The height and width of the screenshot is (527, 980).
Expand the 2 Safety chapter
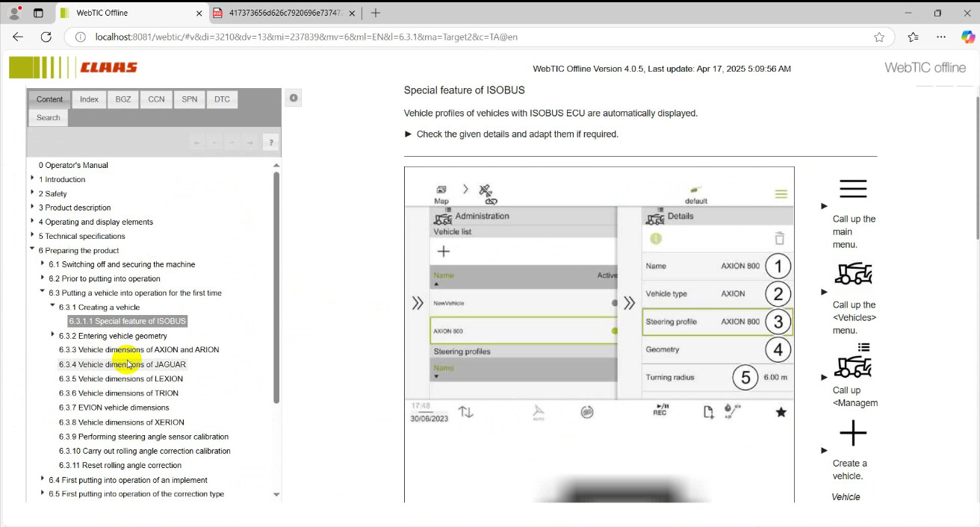tap(32, 193)
